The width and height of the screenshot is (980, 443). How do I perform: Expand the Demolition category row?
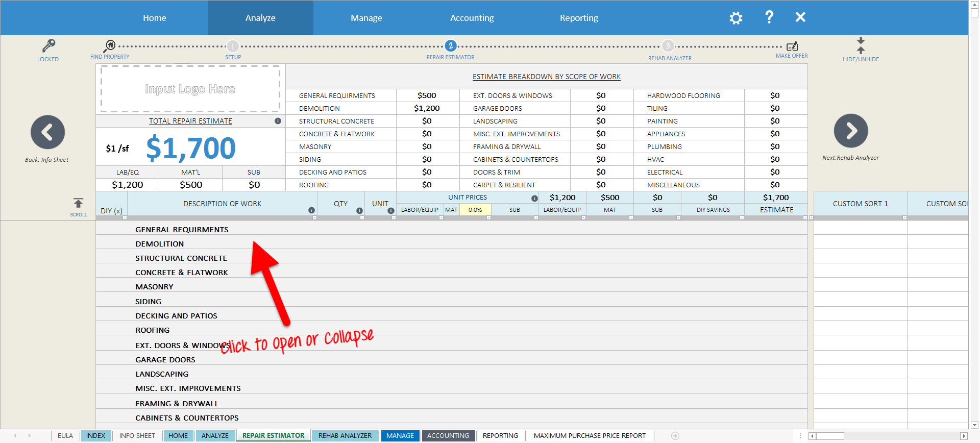click(x=159, y=244)
